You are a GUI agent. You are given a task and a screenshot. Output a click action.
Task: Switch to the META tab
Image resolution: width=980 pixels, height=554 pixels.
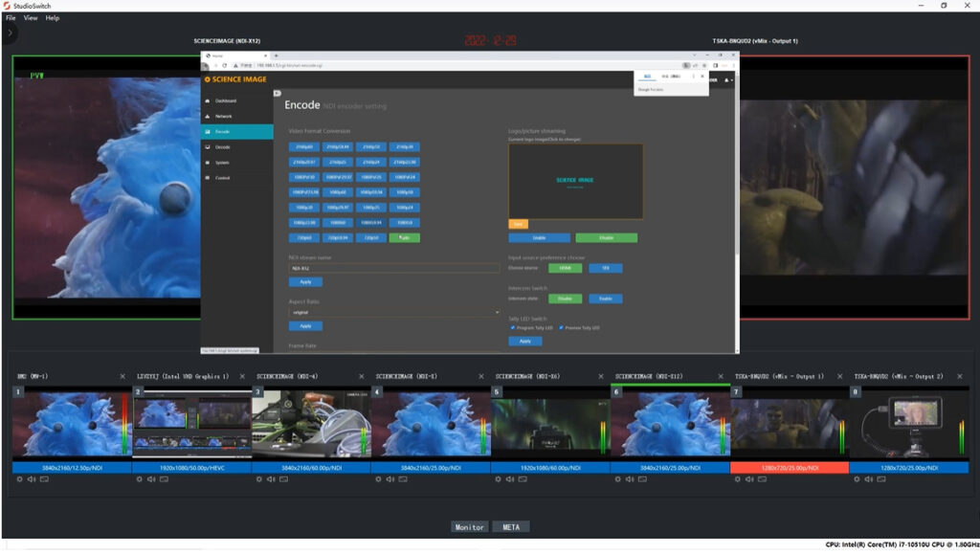pyautogui.click(x=511, y=527)
